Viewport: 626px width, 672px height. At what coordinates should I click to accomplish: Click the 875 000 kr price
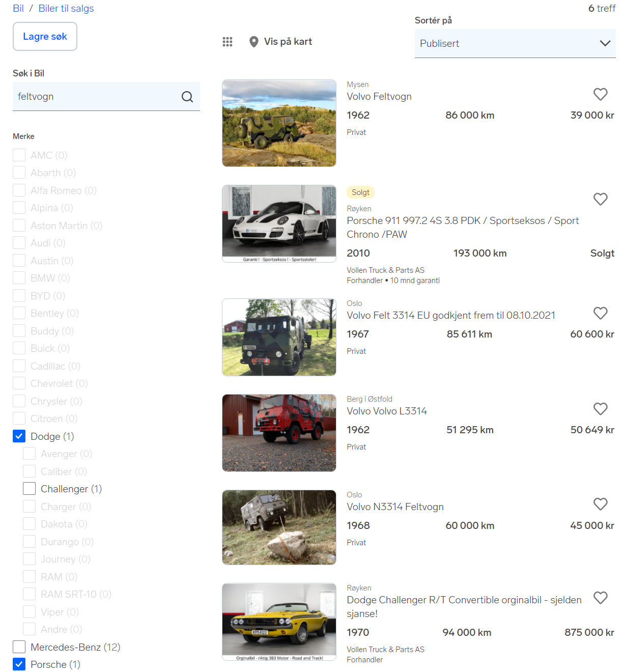[589, 632]
